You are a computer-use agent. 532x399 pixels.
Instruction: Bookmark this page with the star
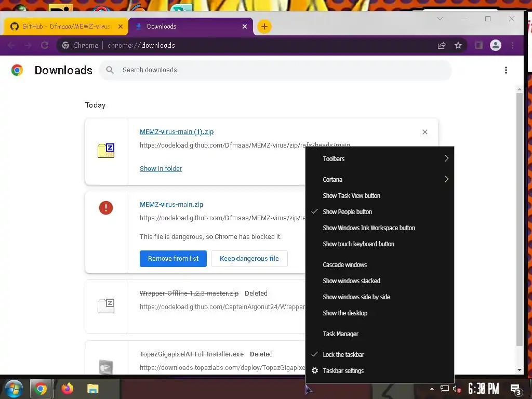click(x=458, y=45)
